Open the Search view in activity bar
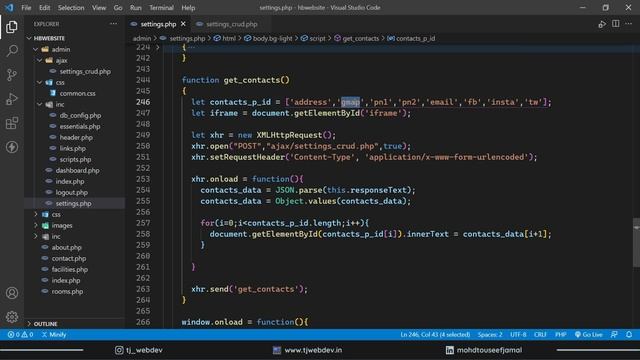 pos(12,51)
